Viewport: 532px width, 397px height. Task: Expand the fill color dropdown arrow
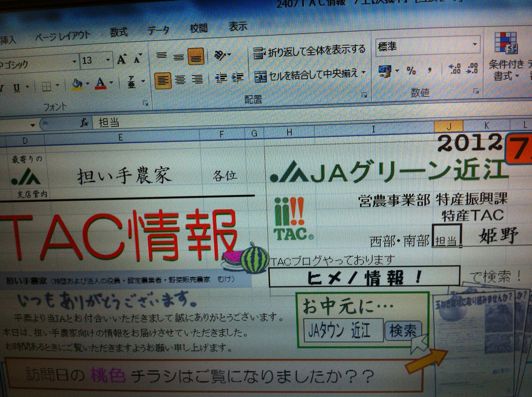[x=87, y=83]
